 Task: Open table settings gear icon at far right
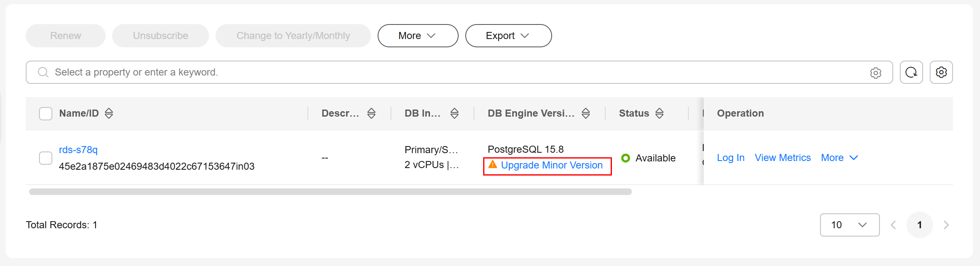pyautogui.click(x=941, y=72)
